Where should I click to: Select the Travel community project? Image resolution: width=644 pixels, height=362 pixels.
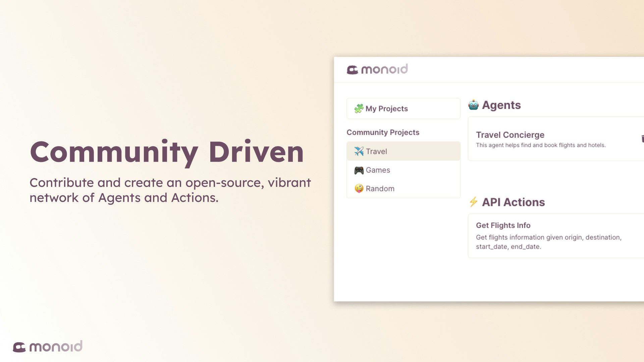click(403, 151)
